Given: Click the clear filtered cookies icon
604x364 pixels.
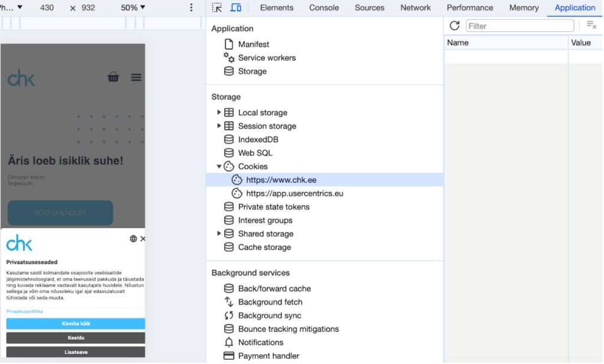Looking at the screenshot, I should click(x=591, y=25).
